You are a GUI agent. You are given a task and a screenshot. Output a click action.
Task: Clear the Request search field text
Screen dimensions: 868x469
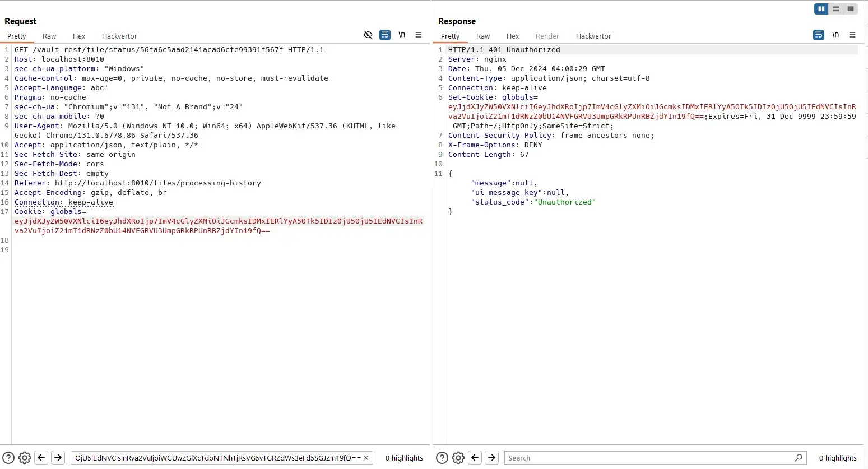(366, 458)
